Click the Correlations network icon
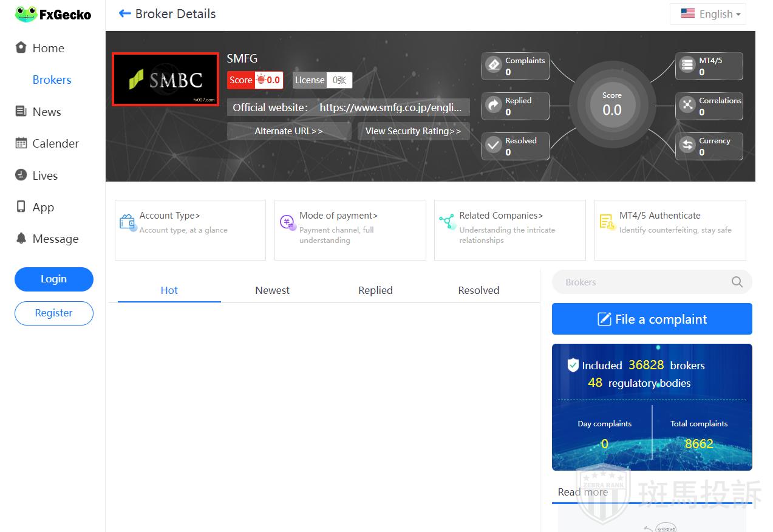Image resolution: width=773 pixels, height=532 pixels. click(x=687, y=106)
